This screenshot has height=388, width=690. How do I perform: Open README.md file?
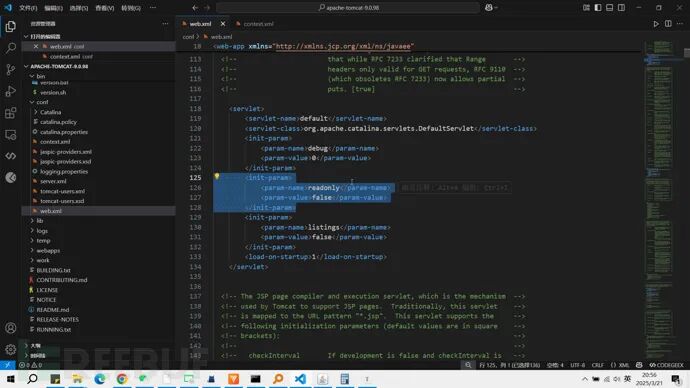point(53,310)
